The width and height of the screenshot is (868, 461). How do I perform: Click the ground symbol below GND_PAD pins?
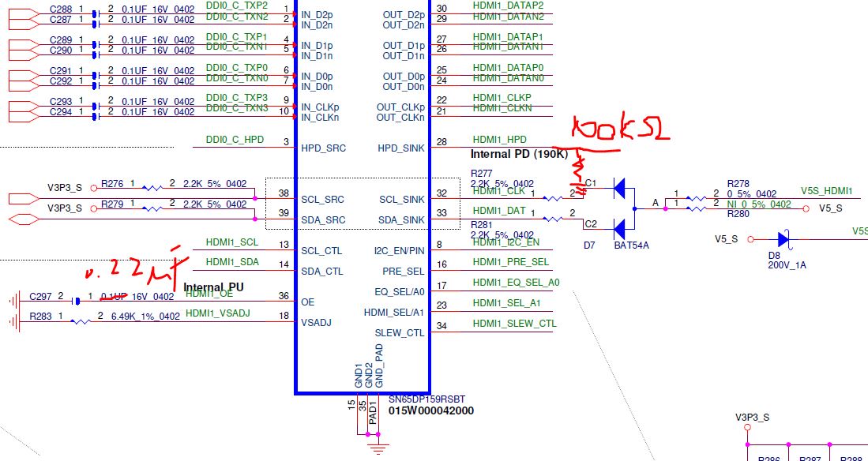(378, 447)
